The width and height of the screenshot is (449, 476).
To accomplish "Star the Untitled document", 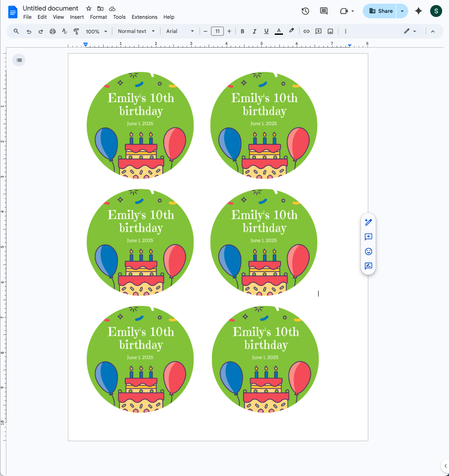I will point(89,8).
